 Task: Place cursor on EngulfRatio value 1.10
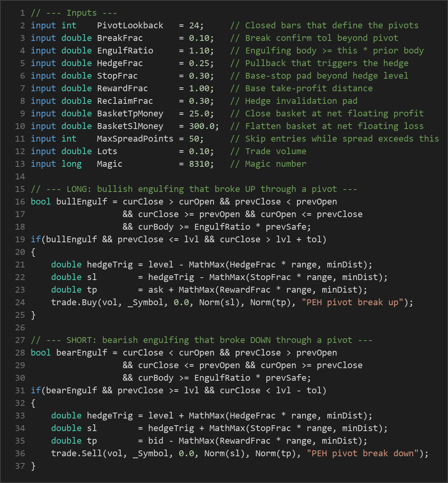click(199, 51)
